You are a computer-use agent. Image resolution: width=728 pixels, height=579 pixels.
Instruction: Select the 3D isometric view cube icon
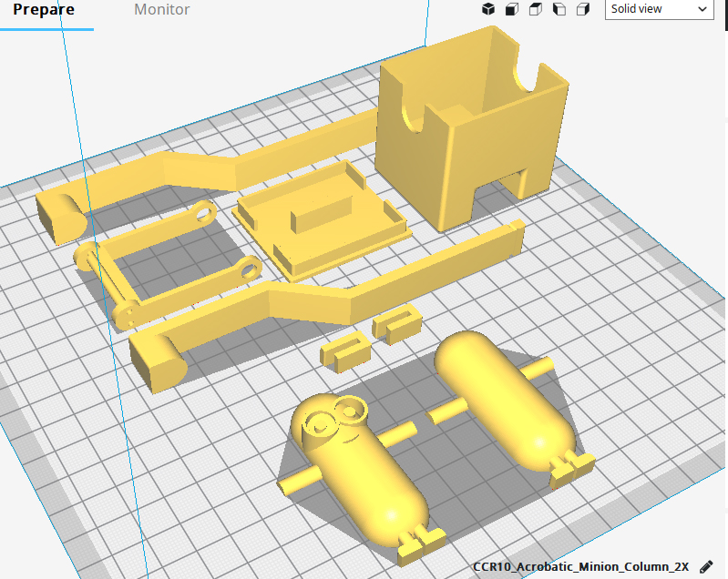tap(488, 9)
